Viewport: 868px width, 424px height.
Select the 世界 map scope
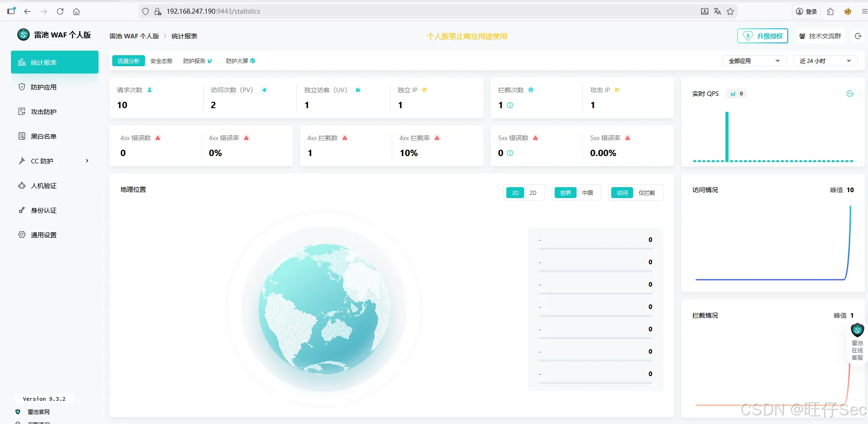click(566, 193)
